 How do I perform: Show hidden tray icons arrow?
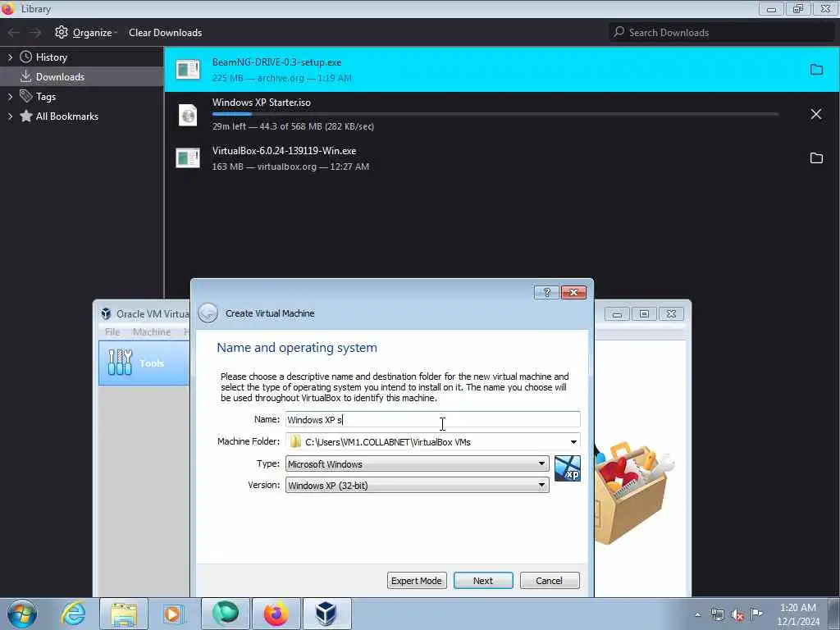coord(697,614)
